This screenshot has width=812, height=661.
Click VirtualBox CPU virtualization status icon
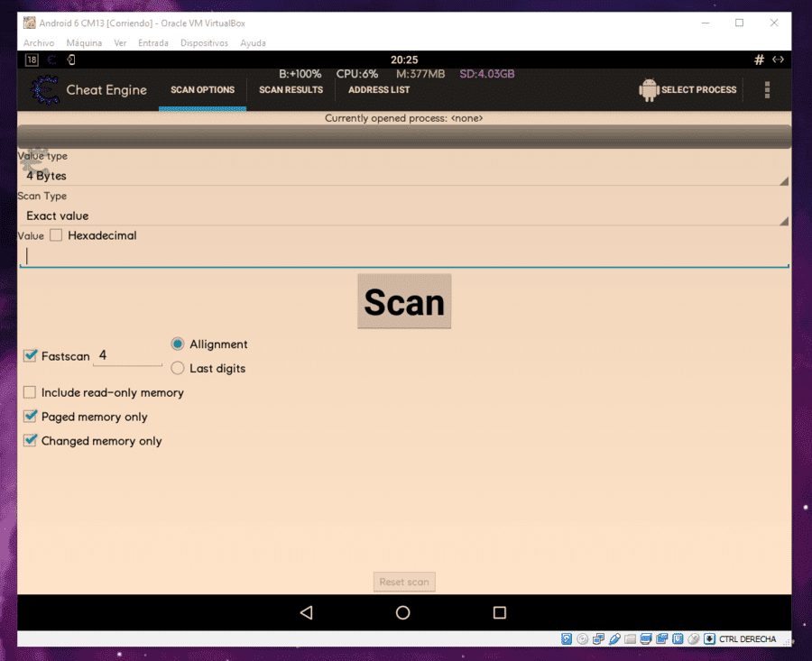pos(678,639)
